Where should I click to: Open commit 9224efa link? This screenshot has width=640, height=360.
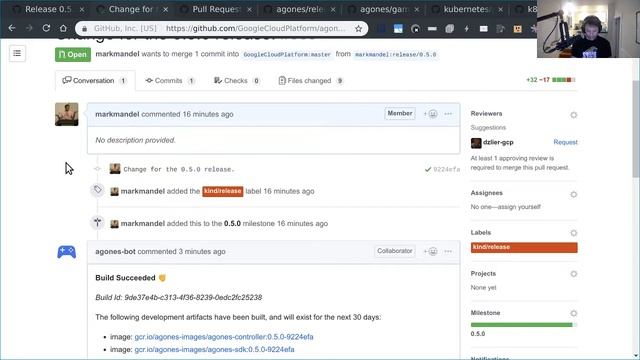(447, 169)
